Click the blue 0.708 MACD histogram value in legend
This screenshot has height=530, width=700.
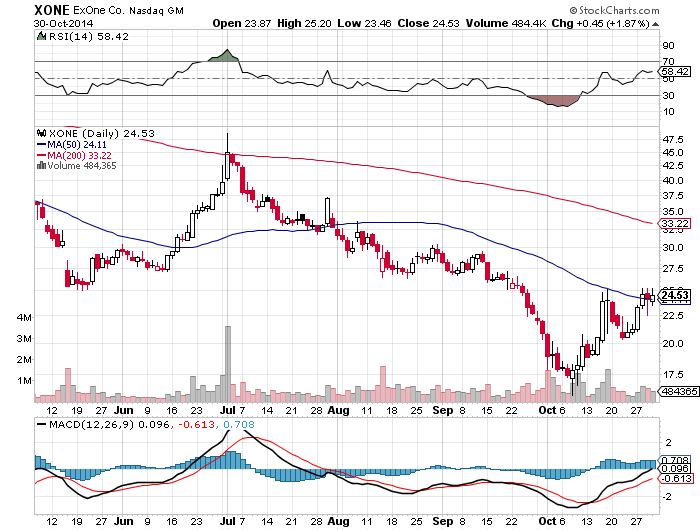coord(239,424)
